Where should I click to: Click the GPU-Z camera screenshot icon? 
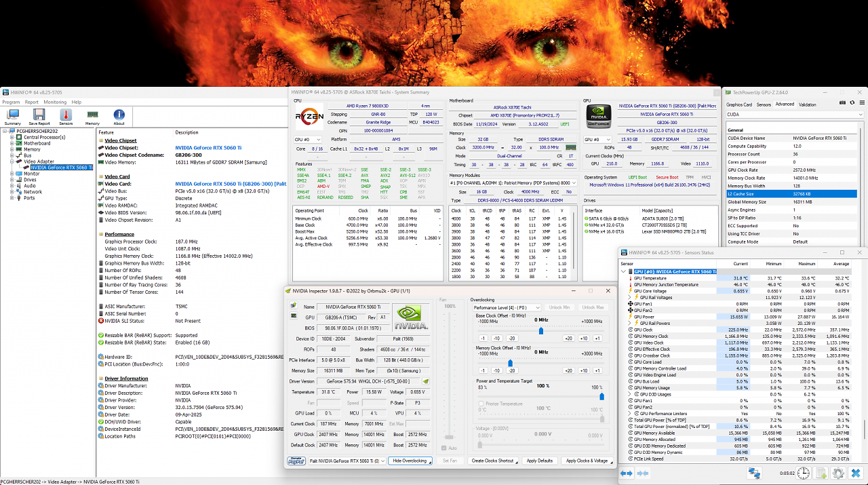point(842,102)
